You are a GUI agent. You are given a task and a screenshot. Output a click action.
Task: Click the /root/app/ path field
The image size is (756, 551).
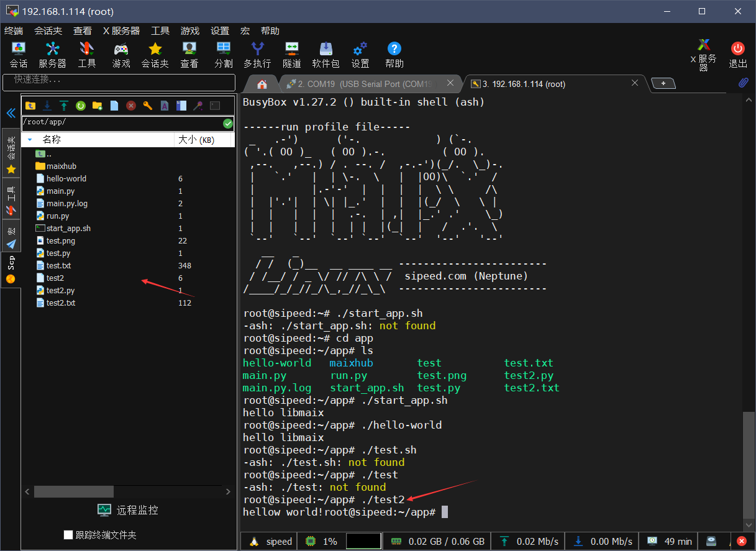click(122, 123)
